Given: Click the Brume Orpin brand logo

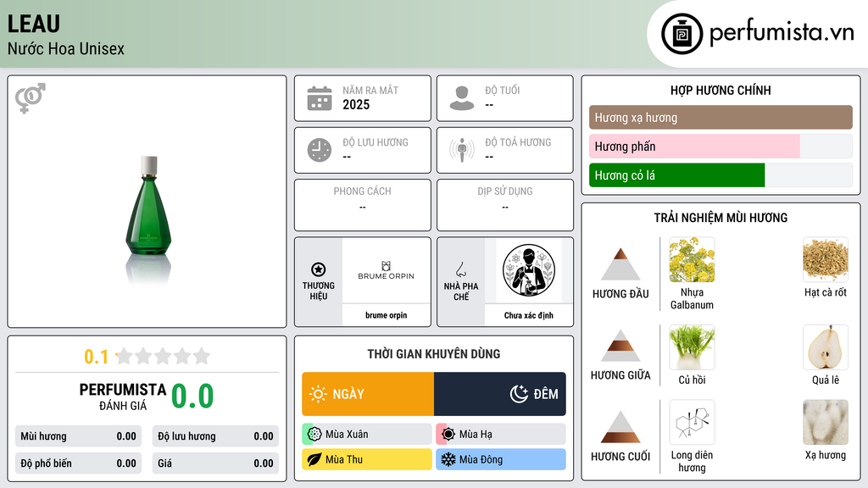Looking at the screenshot, I should pyautogui.click(x=386, y=270).
